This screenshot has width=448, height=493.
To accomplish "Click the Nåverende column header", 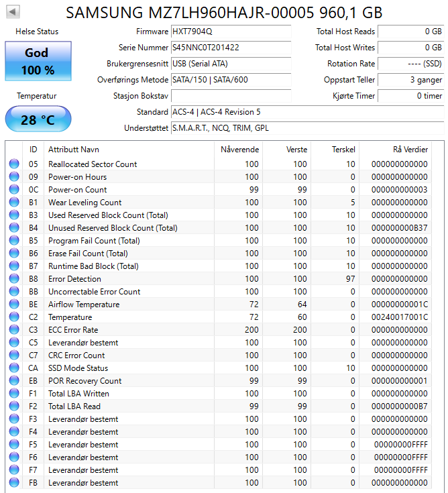I will pos(238,150).
